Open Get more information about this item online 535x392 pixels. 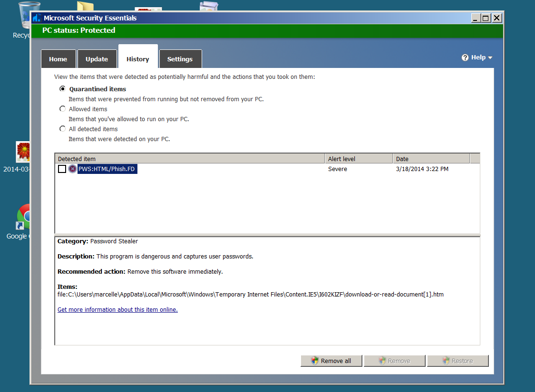click(118, 309)
